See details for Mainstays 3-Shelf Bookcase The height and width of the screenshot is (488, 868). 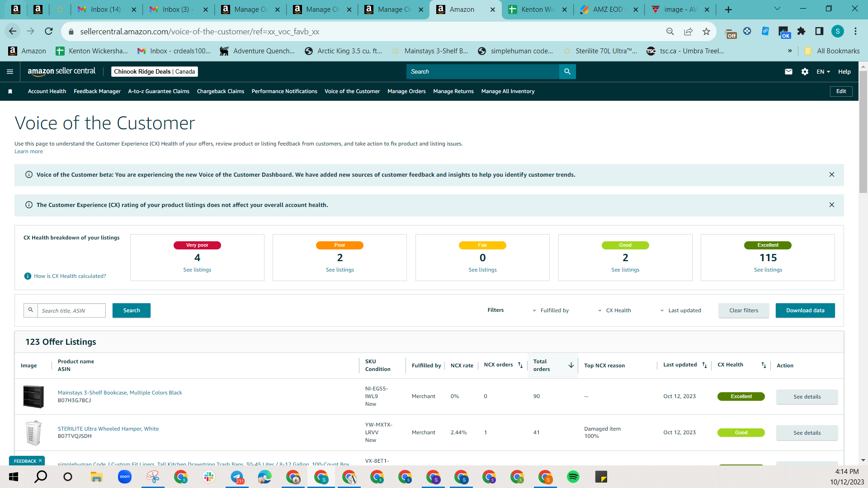click(x=807, y=397)
